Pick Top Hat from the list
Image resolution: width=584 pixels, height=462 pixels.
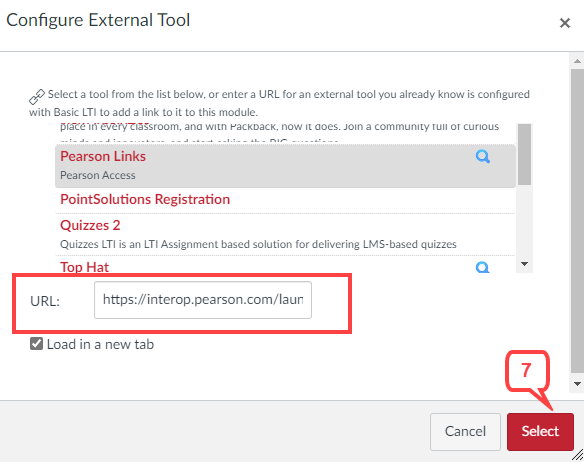85,267
